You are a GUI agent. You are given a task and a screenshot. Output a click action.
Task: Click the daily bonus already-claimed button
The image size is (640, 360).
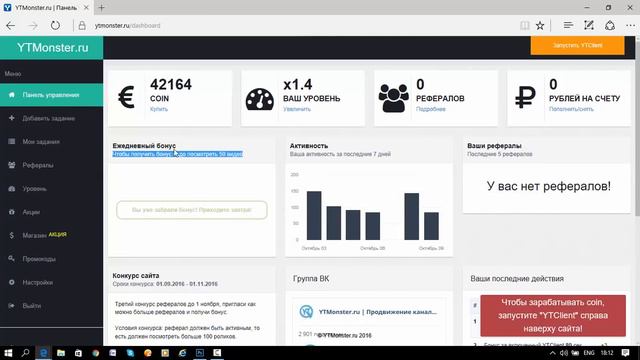point(192,210)
